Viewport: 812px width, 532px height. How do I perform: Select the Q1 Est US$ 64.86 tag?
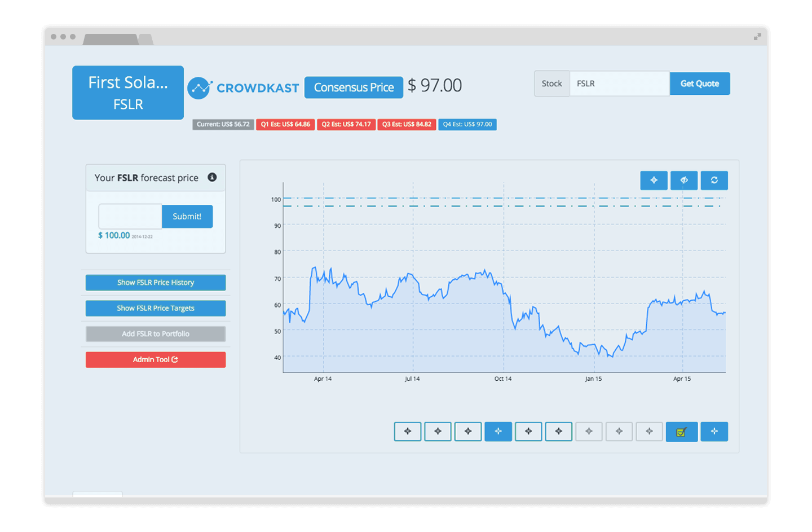285,125
